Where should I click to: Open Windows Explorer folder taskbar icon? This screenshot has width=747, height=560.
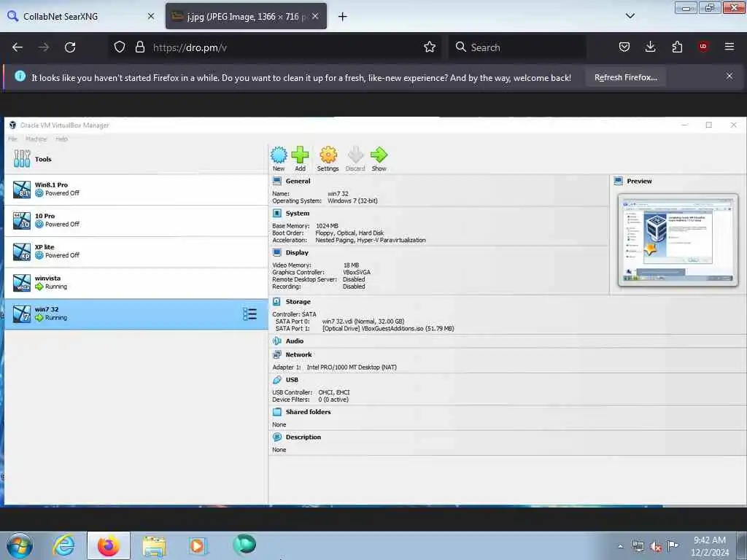click(x=154, y=545)
